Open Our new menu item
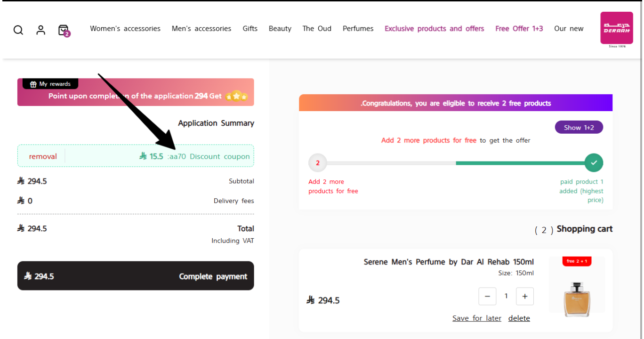The image size is (644, 339). (x=569, y=29)
